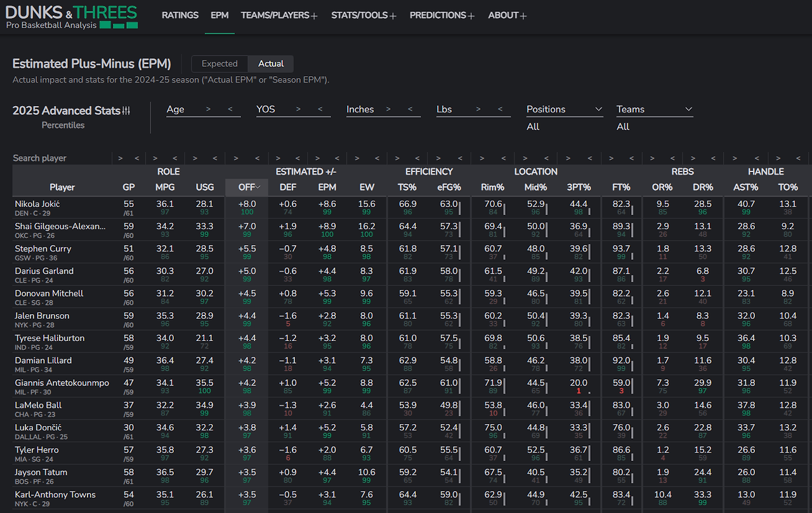The width and height of the screenshot is (812, 513).
Task: Click the greater-than filter above DEF column
Action: (x=278, y=158)
